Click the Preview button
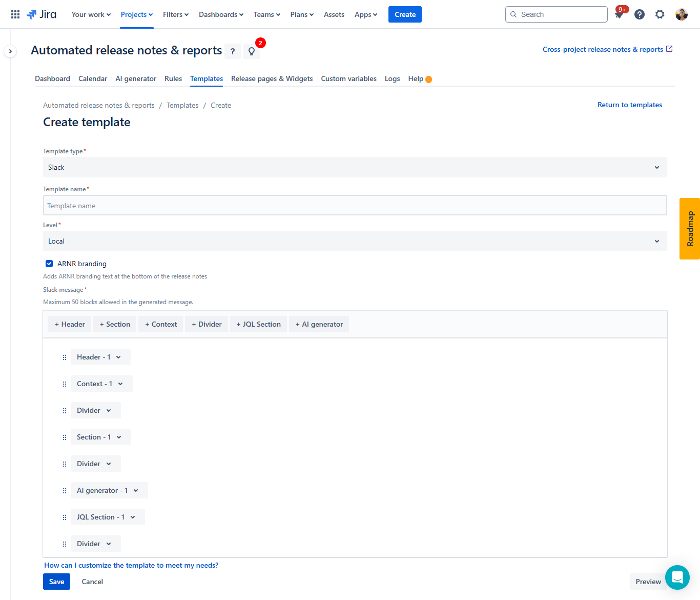 (x=648, y=582)
